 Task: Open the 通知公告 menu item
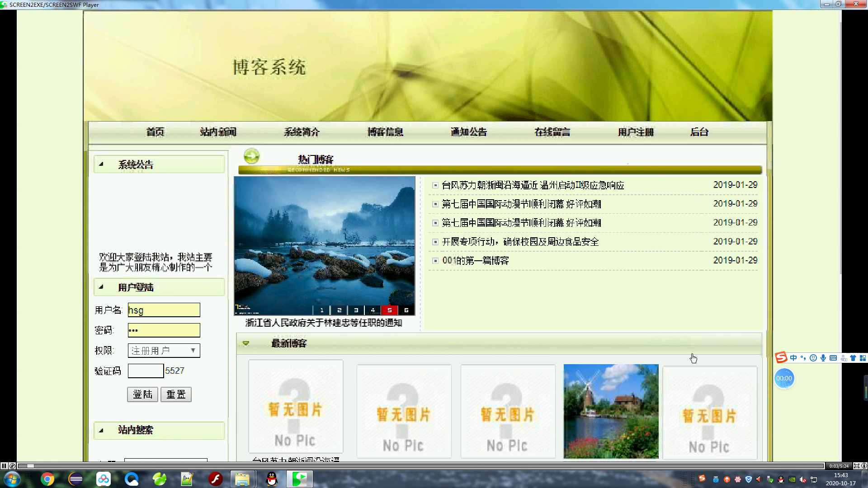point(469,132)
